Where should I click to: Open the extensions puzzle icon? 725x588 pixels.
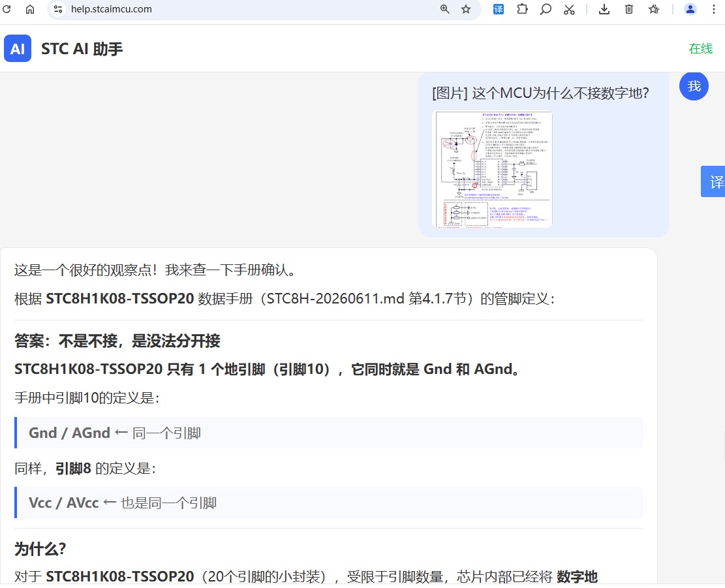tap(522, 9)
